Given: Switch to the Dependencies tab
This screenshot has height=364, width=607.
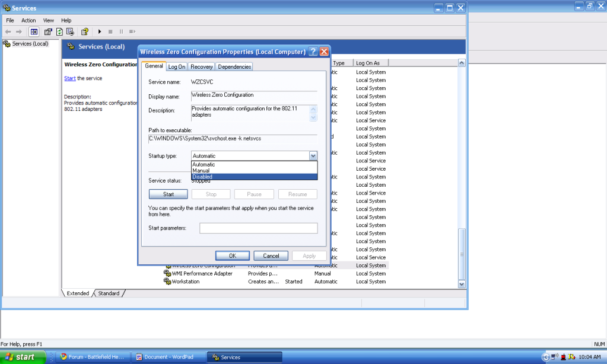Looking at the screenshot, I should pos(234,67).
